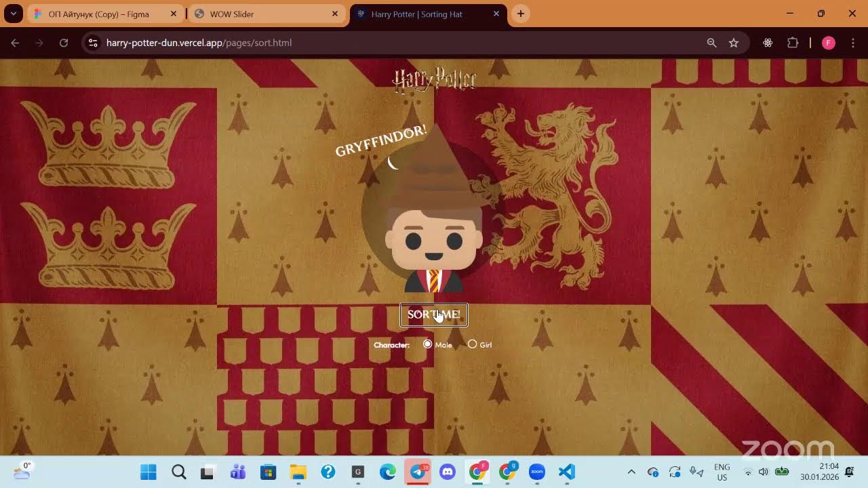This screenshot has height=488, width=868.
Task: Click the SORT ME! button
Action: [x=434, y=314]
